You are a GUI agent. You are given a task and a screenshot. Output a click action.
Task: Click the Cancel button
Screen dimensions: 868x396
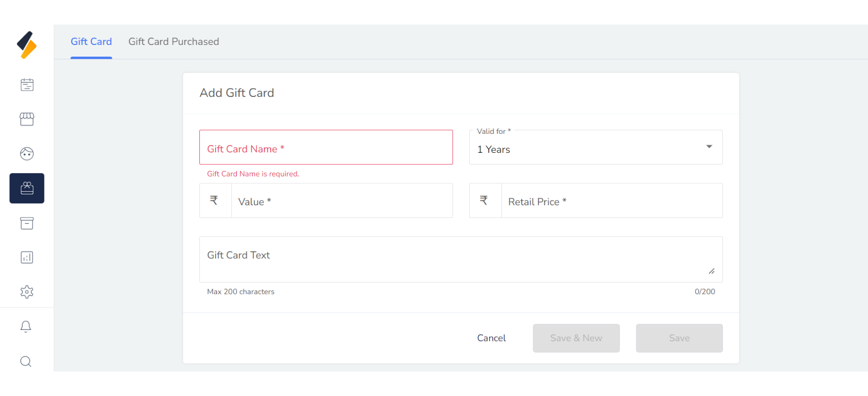491,338
